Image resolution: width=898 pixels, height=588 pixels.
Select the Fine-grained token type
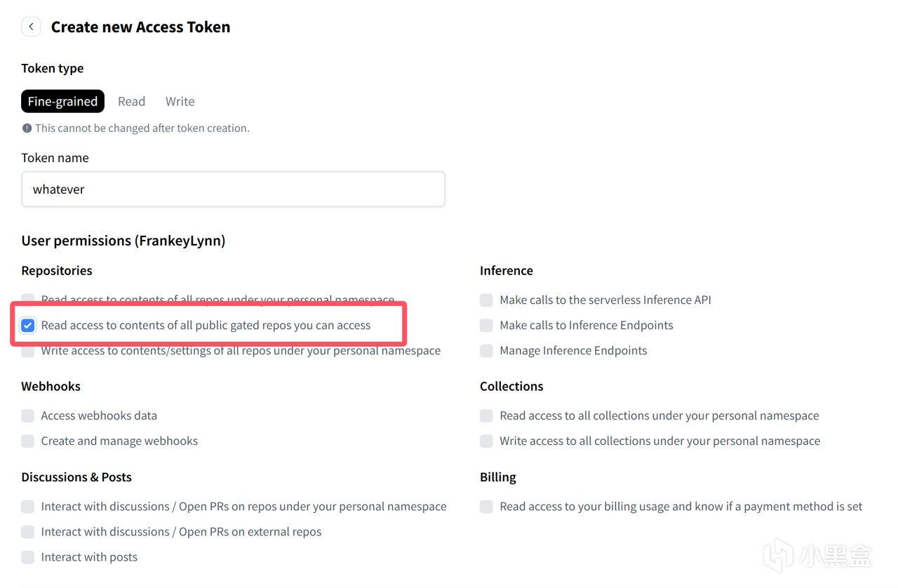click(x=62, y=101)
